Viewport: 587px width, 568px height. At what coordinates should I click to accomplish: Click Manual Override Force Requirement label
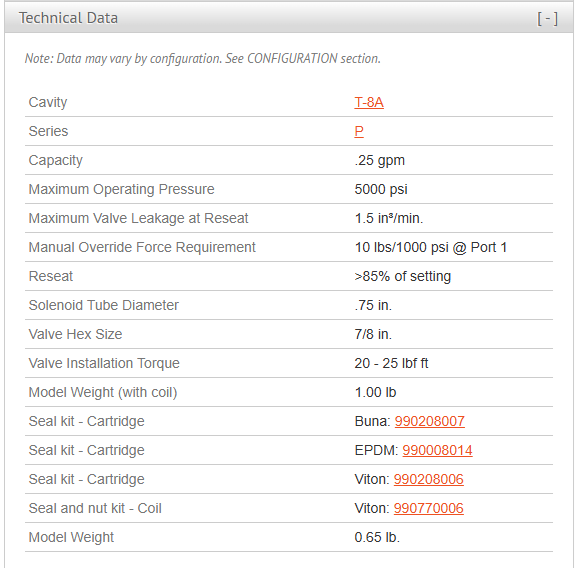coord(142,247)
